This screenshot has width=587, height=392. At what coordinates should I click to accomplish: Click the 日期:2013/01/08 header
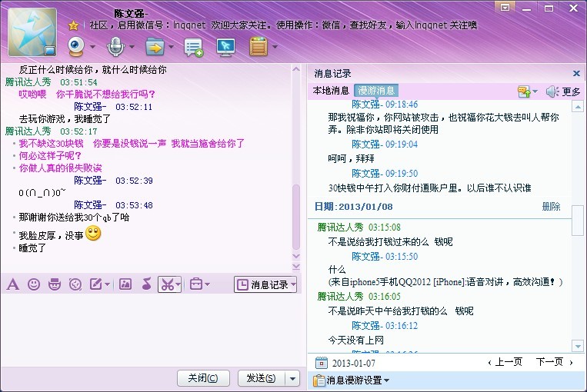[x=353, y=207]
